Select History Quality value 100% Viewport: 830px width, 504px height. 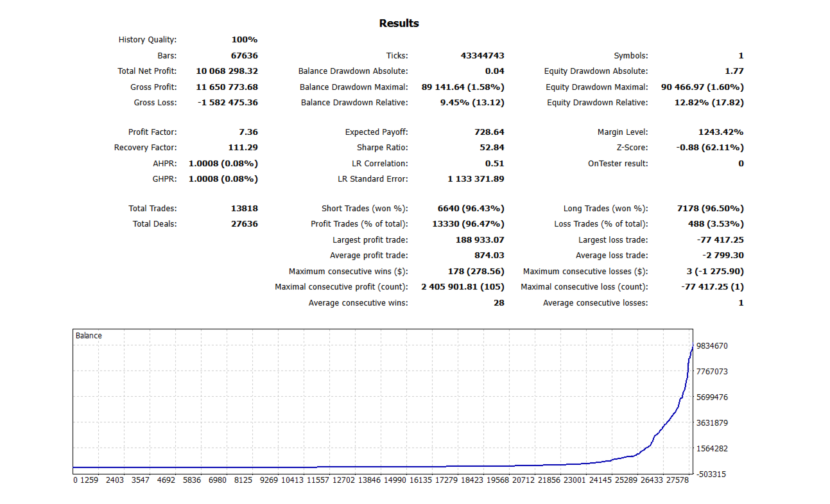click(x=245, y=40)
